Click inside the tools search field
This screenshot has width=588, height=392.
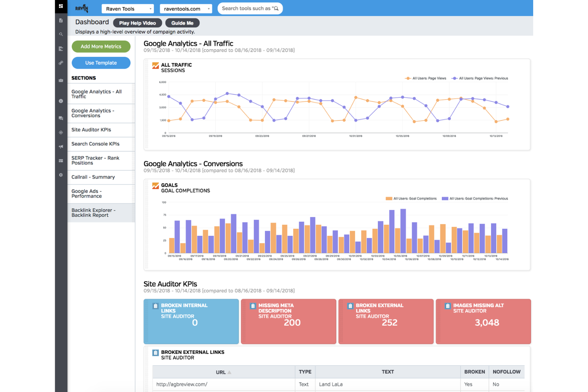coord(250,8)
